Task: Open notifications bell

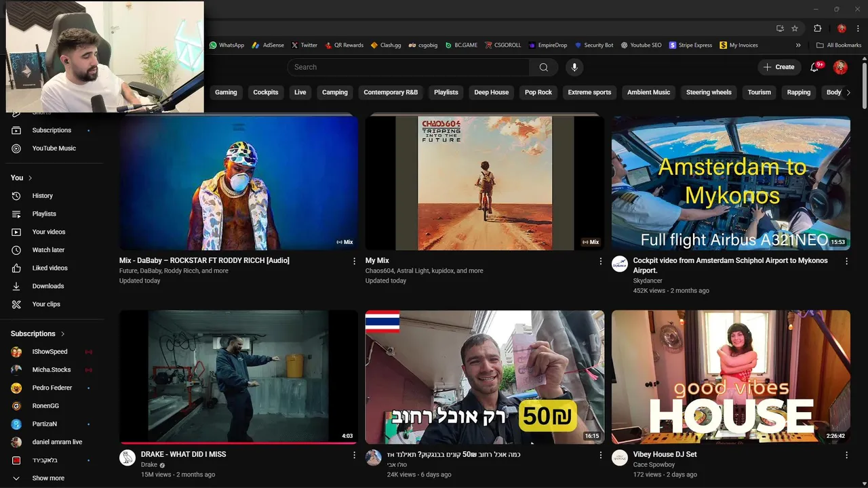Action: click(x=816, y=67)
